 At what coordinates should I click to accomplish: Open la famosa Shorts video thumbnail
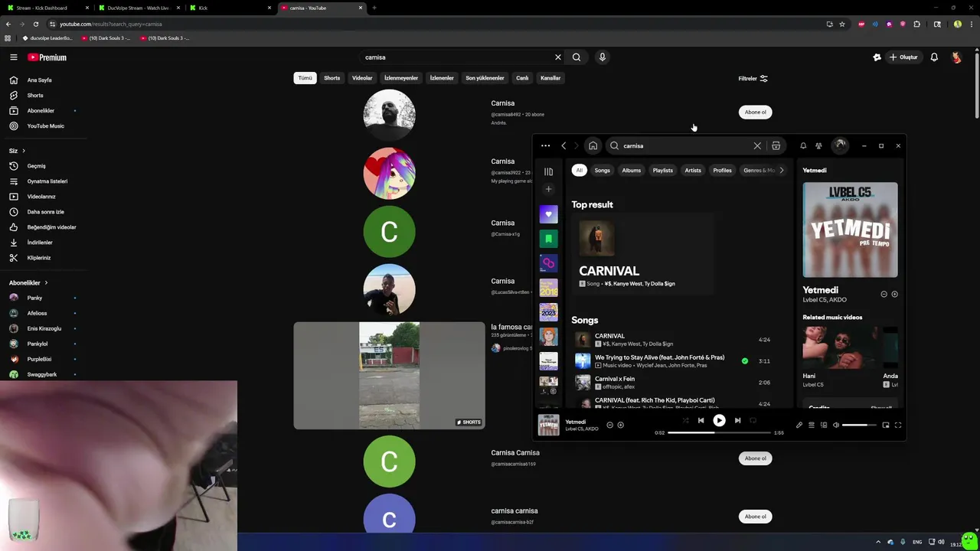click(389, 376)
